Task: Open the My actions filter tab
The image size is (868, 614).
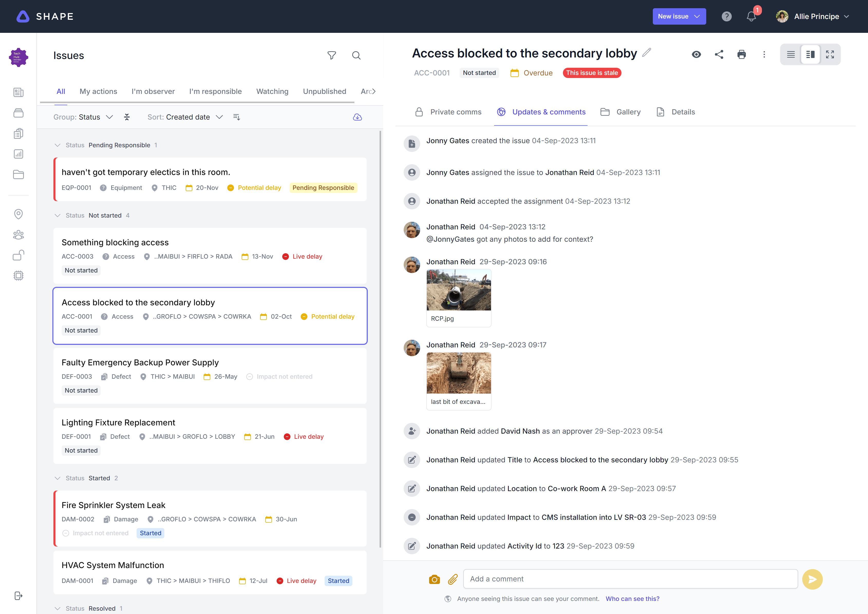Action: (x=98, y=91)
